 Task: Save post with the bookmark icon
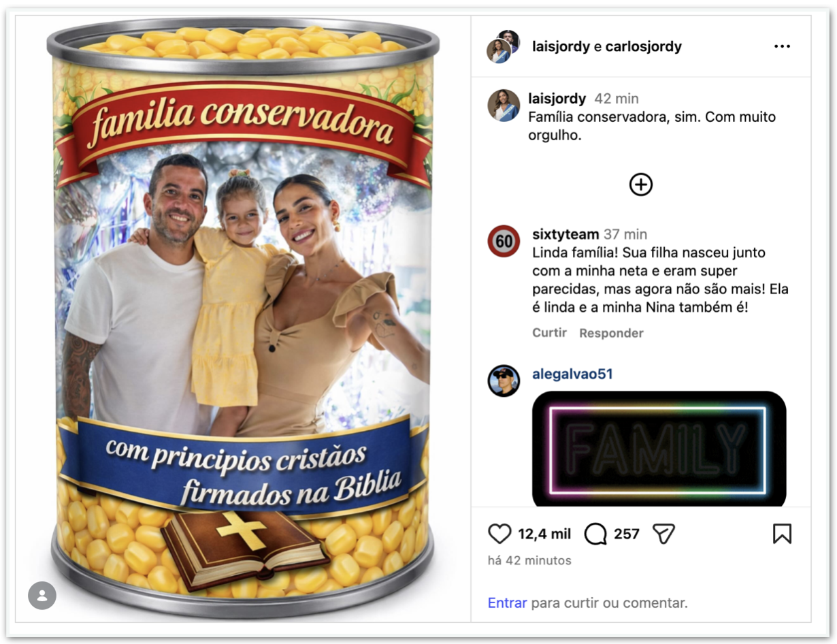point(782,534)
